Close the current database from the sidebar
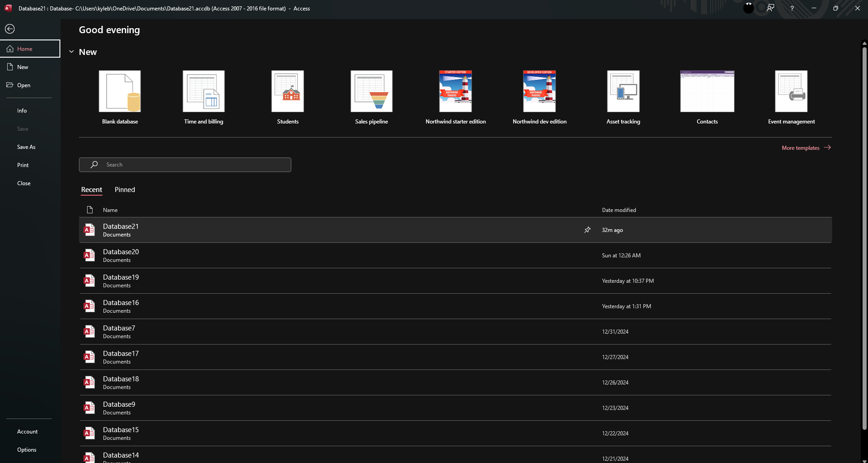The image size is (868, 463). [30, 183]
